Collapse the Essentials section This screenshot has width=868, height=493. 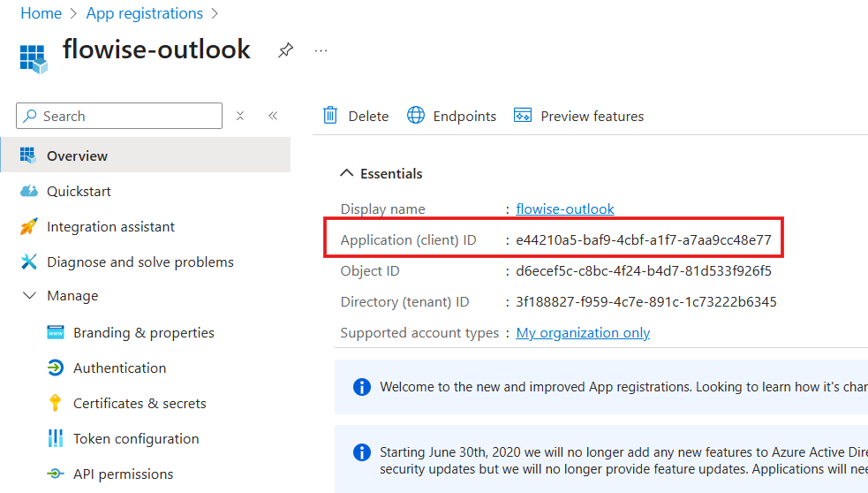347,173
